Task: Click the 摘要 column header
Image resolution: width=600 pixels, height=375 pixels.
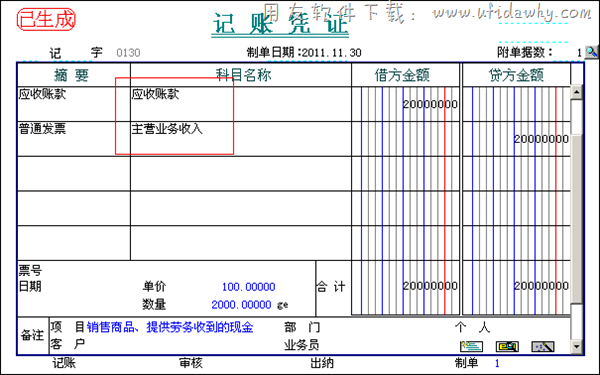Action: click(x=72, y=75)
